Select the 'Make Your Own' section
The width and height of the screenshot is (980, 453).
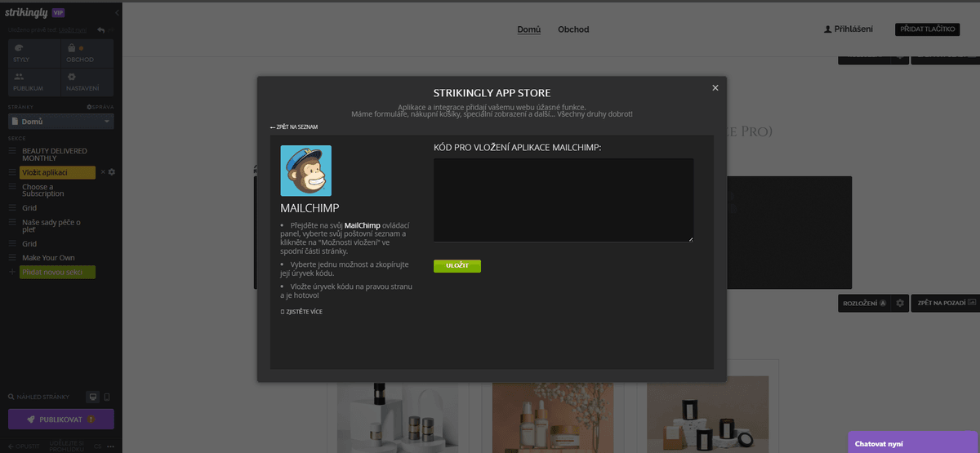tap(48, 258)
